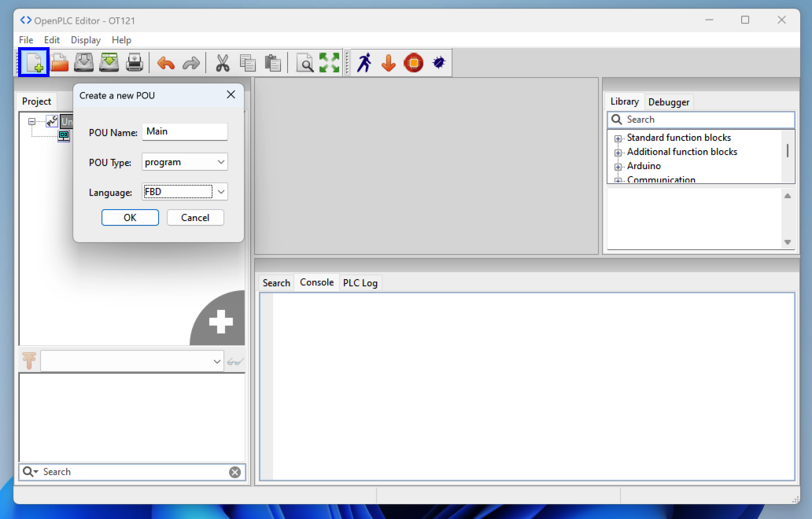Open the project search options arrow

(x=35, y=472)
